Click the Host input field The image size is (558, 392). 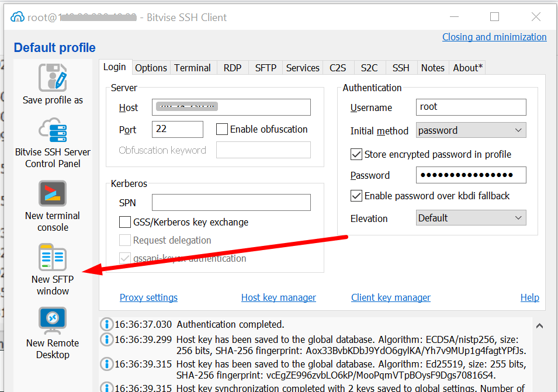coord(231,107)
